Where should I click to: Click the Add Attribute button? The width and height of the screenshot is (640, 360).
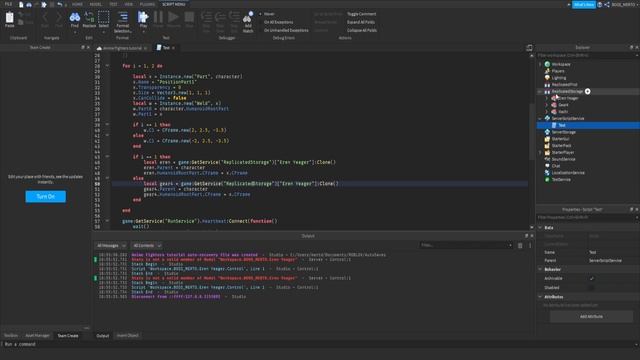coord(591,316)
